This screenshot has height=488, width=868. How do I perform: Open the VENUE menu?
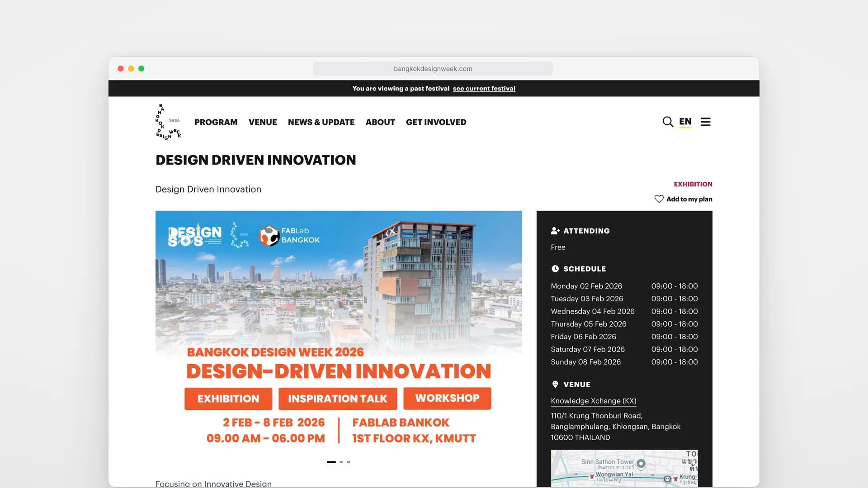[263, 122]
